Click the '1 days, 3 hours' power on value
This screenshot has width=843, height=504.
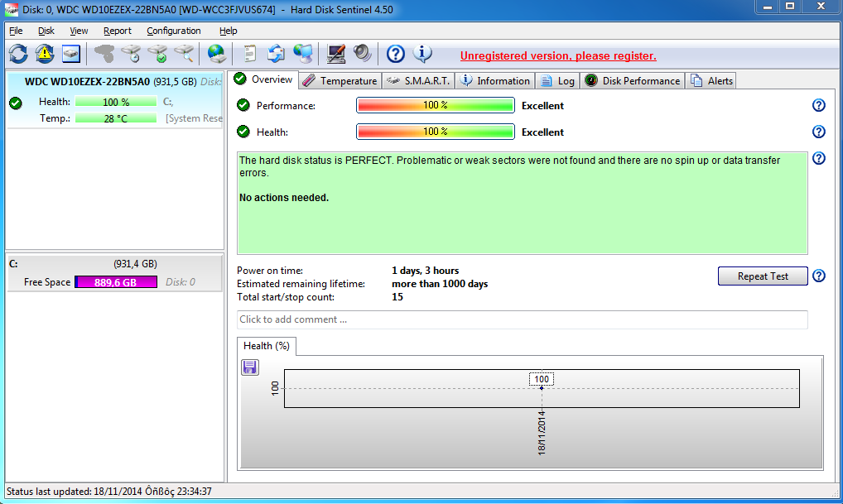pos(426,271)
